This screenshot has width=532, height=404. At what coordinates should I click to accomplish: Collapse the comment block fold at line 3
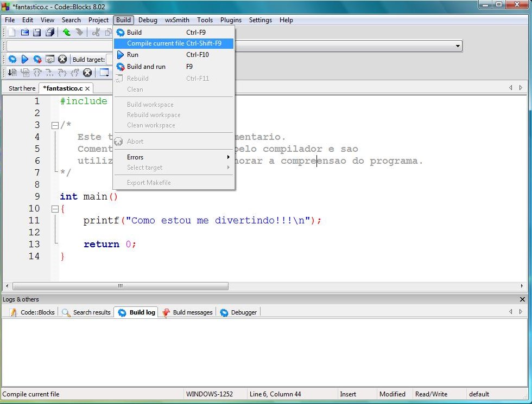(x=55, y=125)
